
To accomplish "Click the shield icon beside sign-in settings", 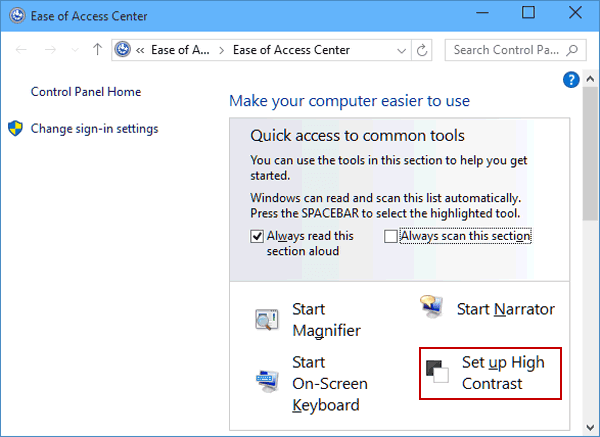I will click(15, 129).
